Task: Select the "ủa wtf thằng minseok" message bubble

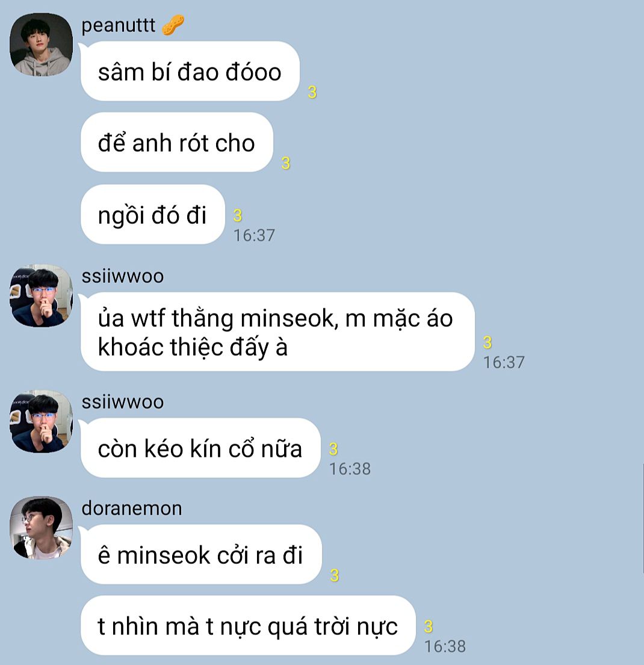Action: pyautogui.click(x=277, y=332)
